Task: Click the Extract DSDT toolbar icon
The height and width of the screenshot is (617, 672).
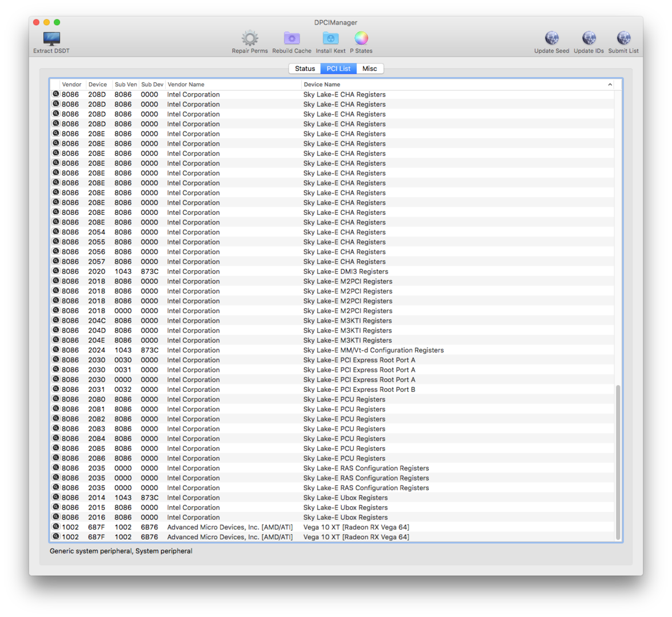Action: point(51,39)
